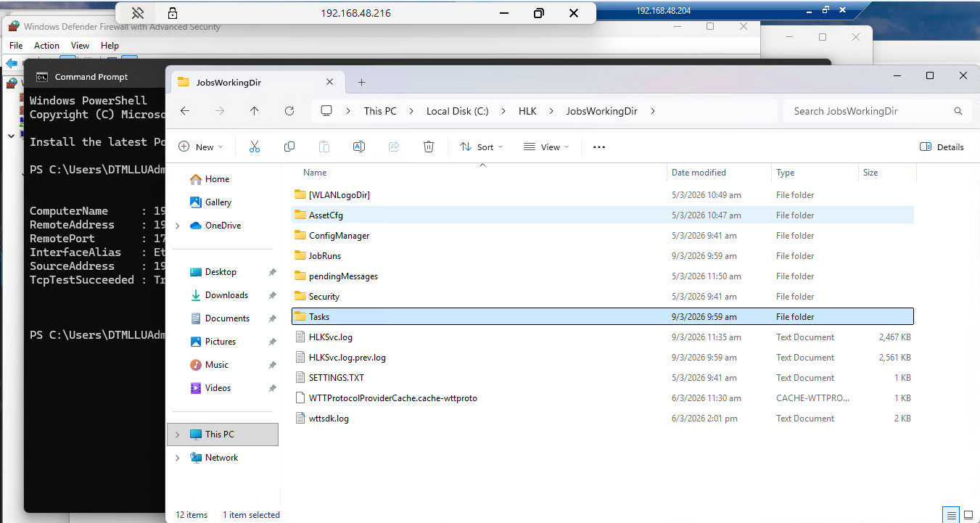This screenshot has height=523, width=980.
Task: Select Network in the navigation pane
Action: tap(221, 458)
